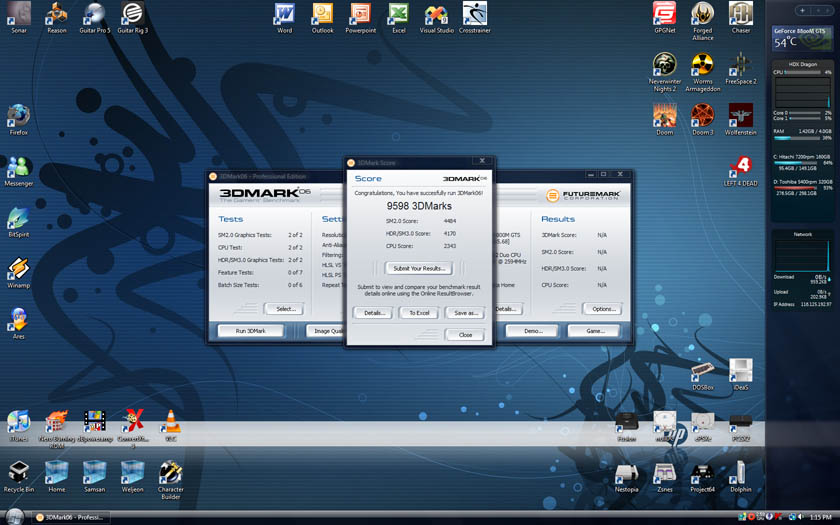Close the Score dialog with Close button
This screenshot has height=525, width=840.
(465, 335)
